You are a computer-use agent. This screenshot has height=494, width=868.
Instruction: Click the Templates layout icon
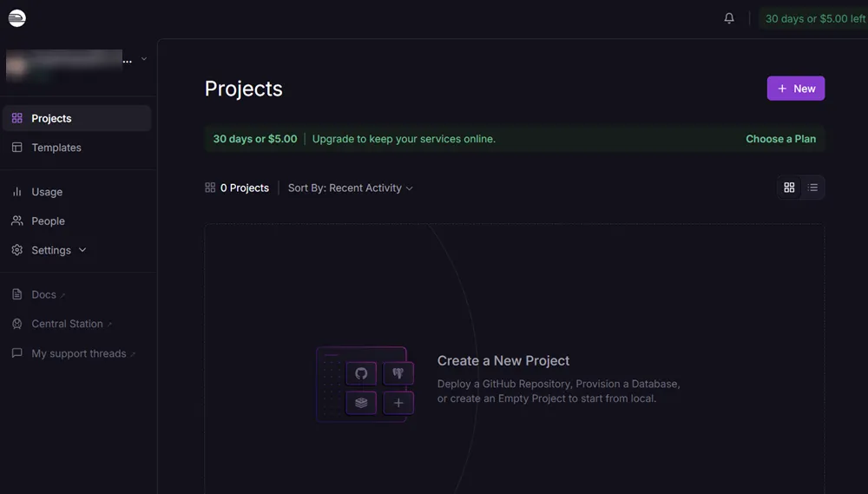pos(17,148)
